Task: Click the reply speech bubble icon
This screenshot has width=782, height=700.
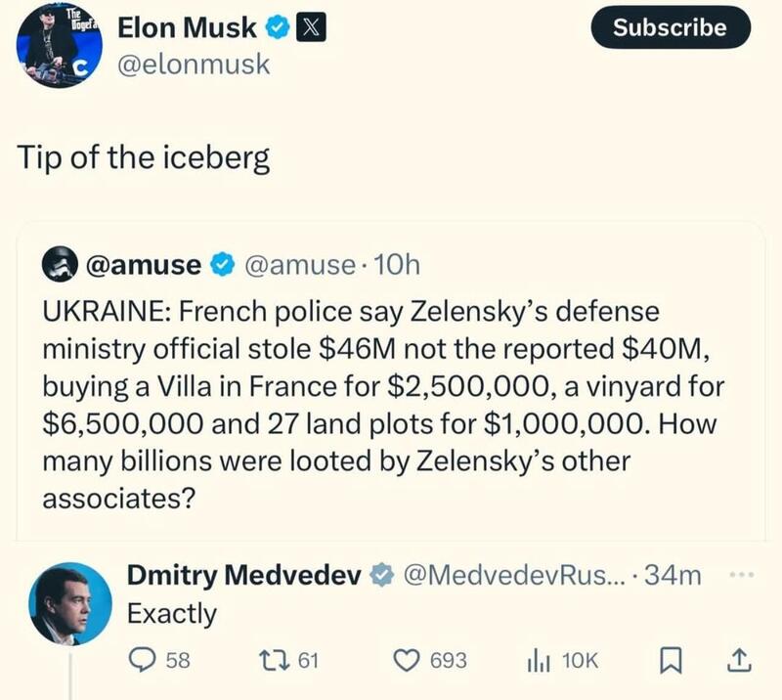Action: [x=143, y=661]
